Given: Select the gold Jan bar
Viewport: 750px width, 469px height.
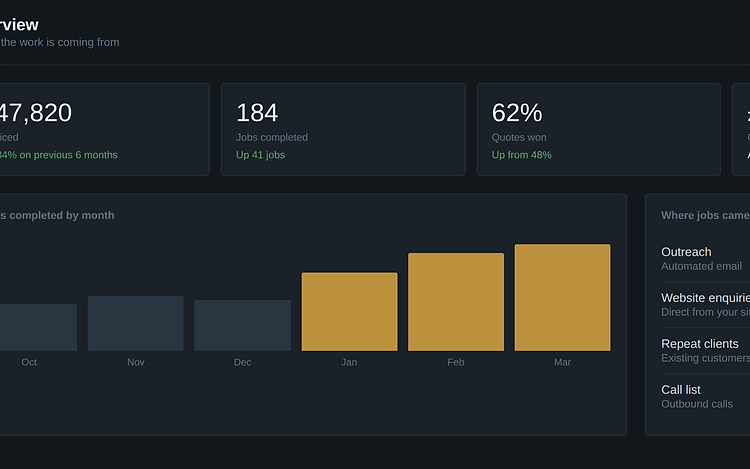Looking at the screenshot, I should [349, 312].
